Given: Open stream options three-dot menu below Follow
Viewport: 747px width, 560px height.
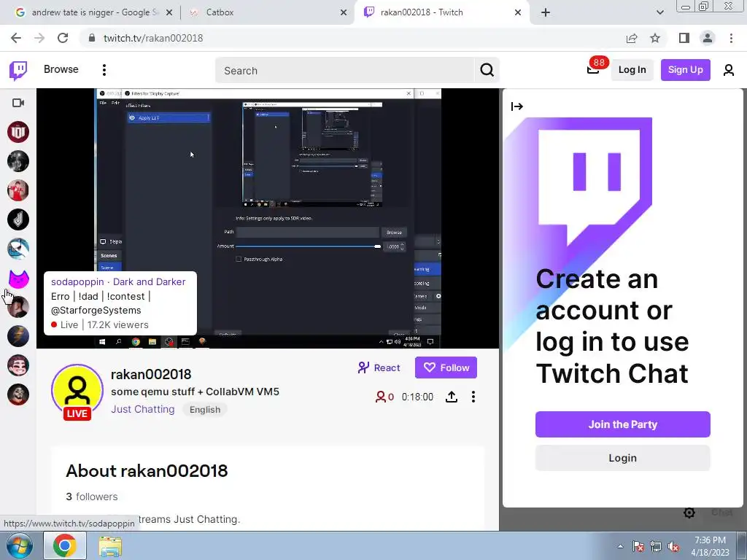Looking at the screenshot, I should pos(473,397).
